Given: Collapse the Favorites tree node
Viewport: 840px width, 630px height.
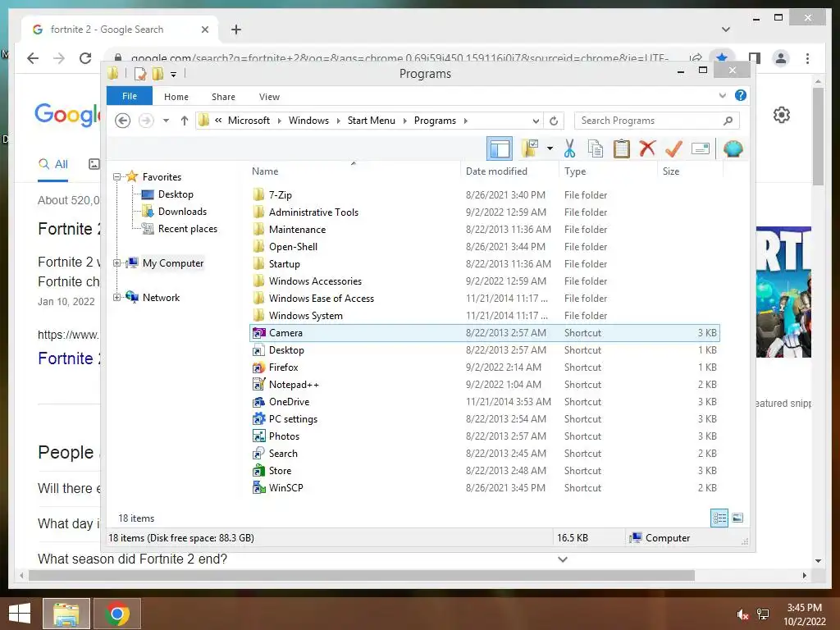Looking at the screenshot, I should pyautogui.click(x=116, y=177).
